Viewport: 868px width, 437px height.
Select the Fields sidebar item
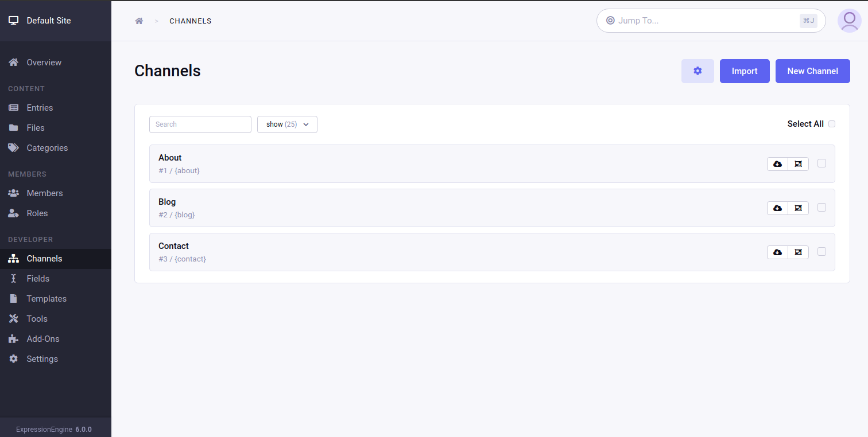pos(37,278)
